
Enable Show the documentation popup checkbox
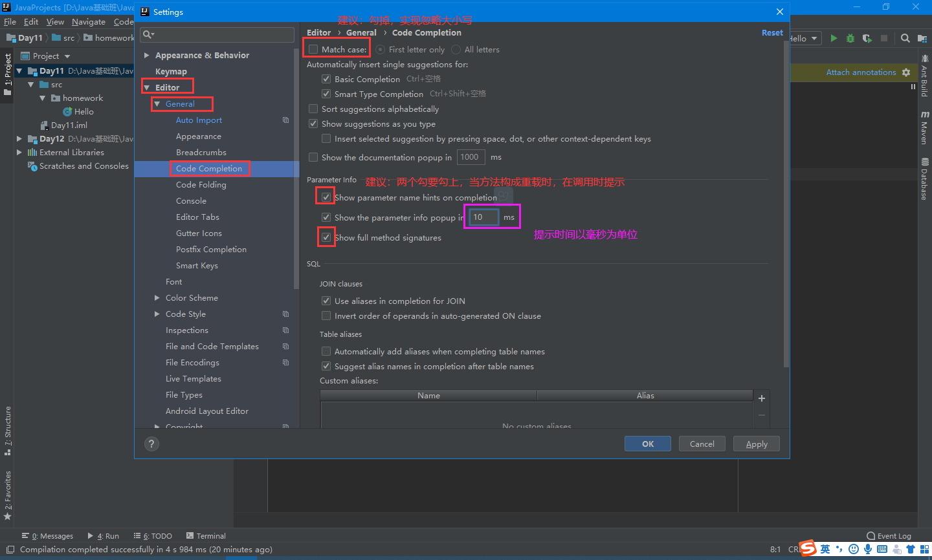pyautogui.click(x=313, y=157)
